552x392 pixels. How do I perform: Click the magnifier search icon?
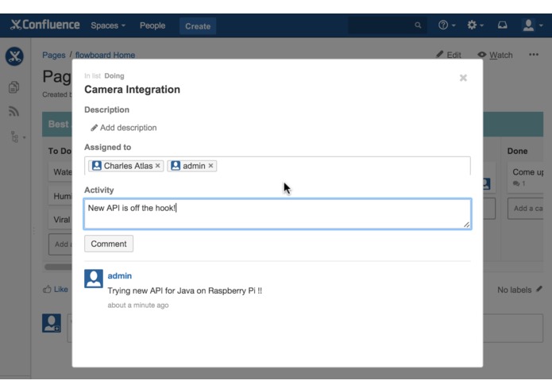tap(418, 25)
